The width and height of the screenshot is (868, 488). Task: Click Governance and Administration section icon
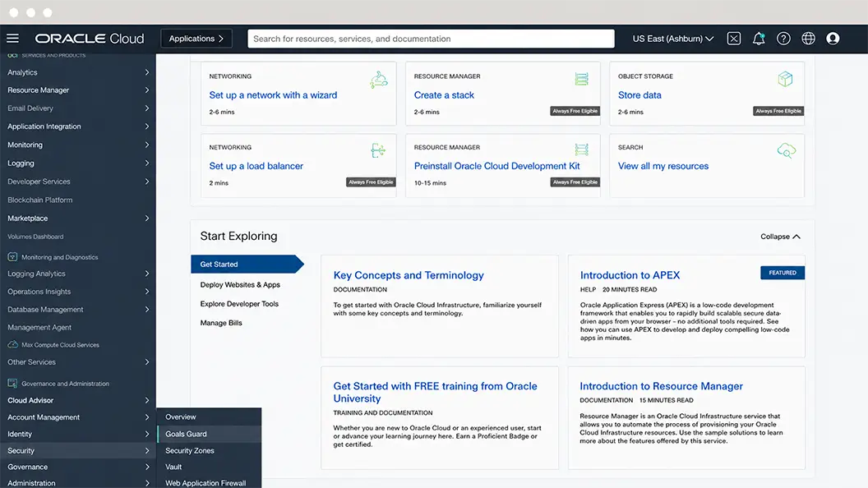pos(12,383)
